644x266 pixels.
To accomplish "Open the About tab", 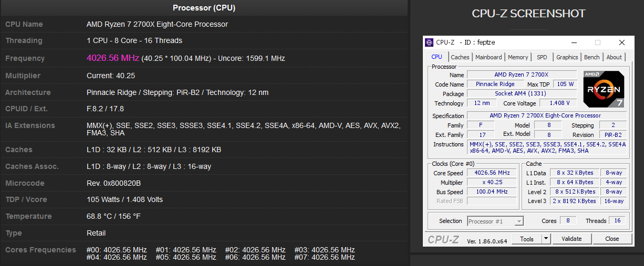I will click(614, 57).
